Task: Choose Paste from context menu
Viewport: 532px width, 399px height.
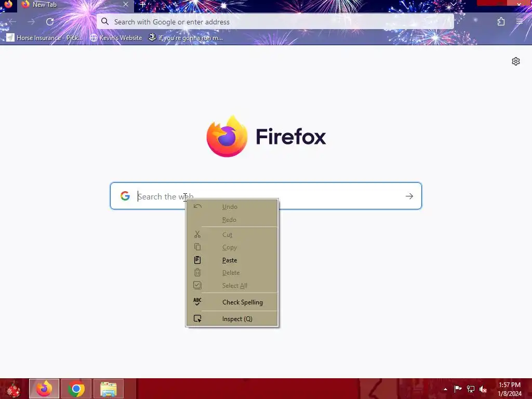Action: pos(232,260)
